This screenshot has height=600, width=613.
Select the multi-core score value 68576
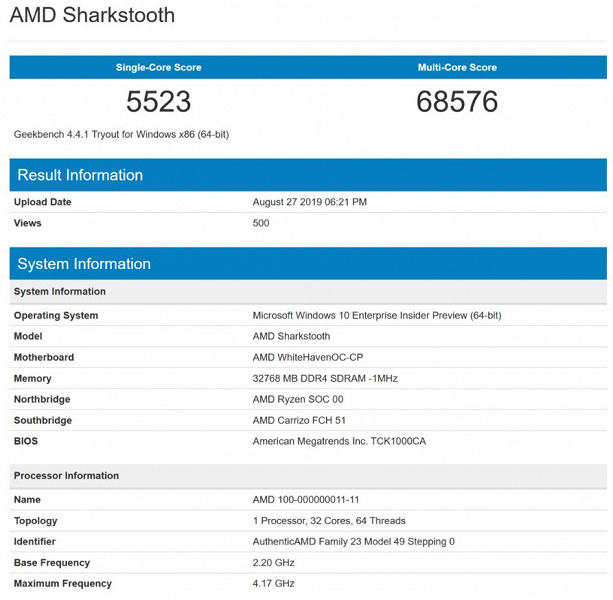pyautogui.click(x=457, y=101)
